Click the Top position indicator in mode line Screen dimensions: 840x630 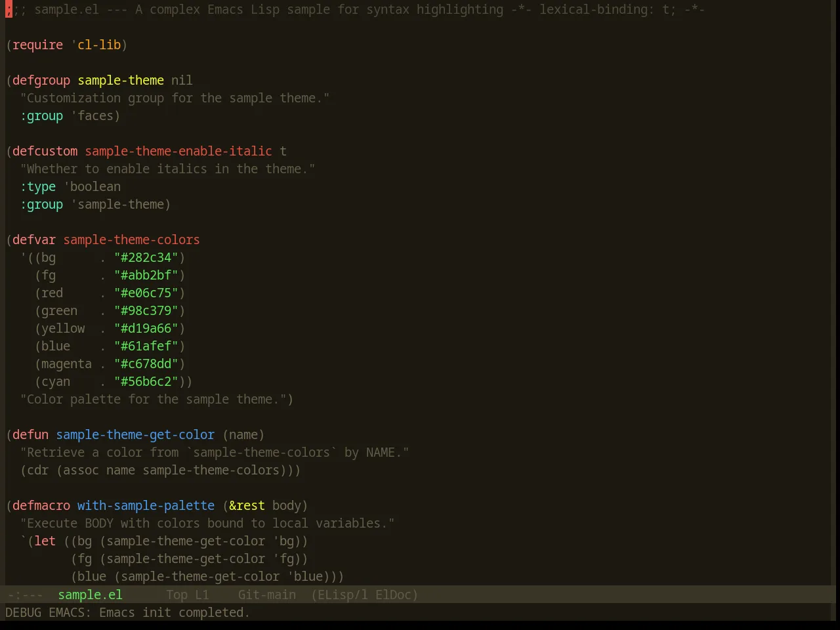(177, 595)
